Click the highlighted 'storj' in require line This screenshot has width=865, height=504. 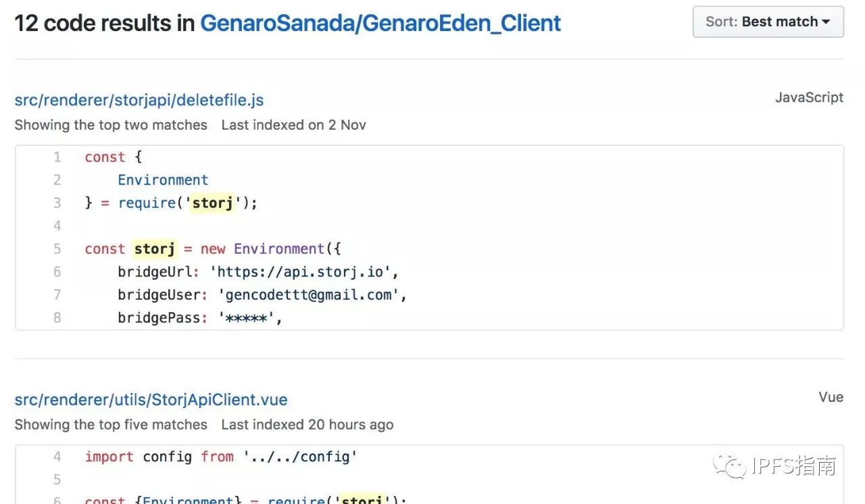(x=213, y=203)
